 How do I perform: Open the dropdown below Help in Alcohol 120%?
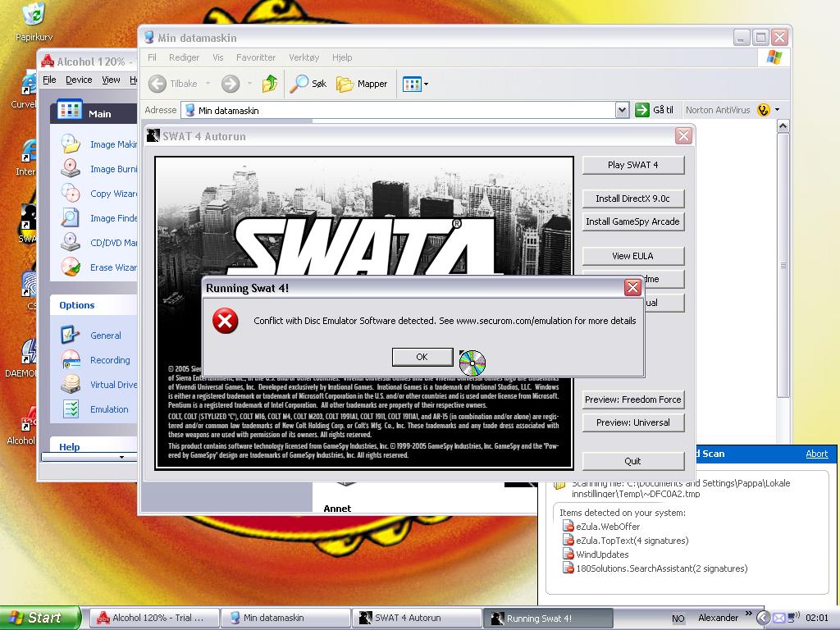tap(121, 457)
